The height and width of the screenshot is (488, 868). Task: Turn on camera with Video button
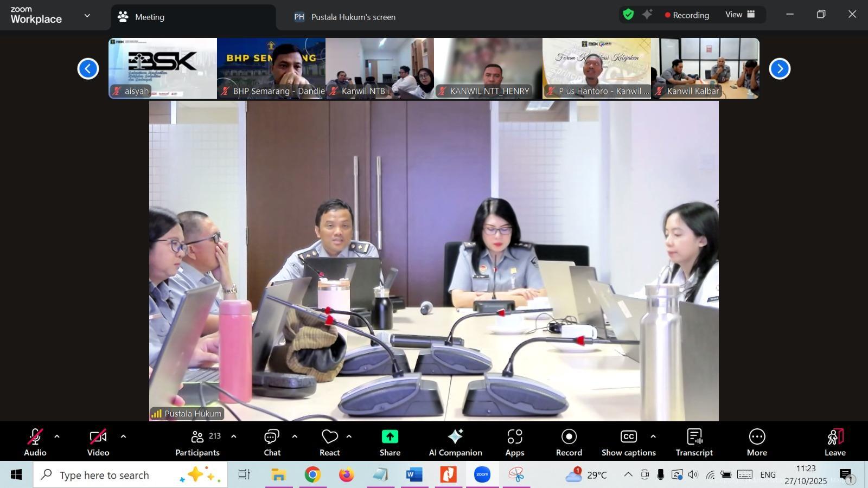point(98,442)
